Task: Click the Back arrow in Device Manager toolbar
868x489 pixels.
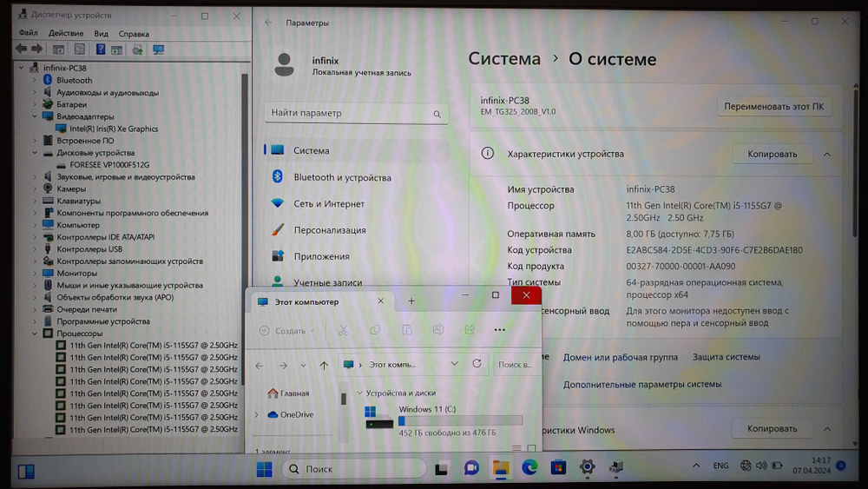Action: 21,50
